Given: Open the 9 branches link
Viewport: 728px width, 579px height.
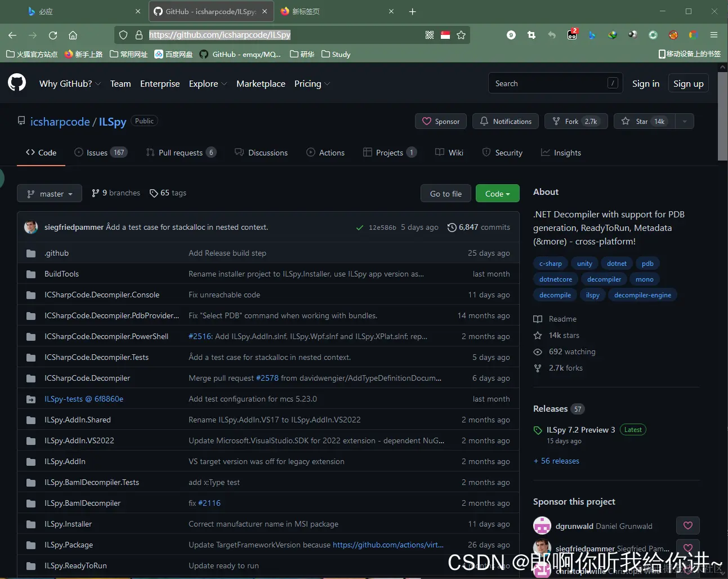Looking at the screenshot, I should (x=116, y=193).
